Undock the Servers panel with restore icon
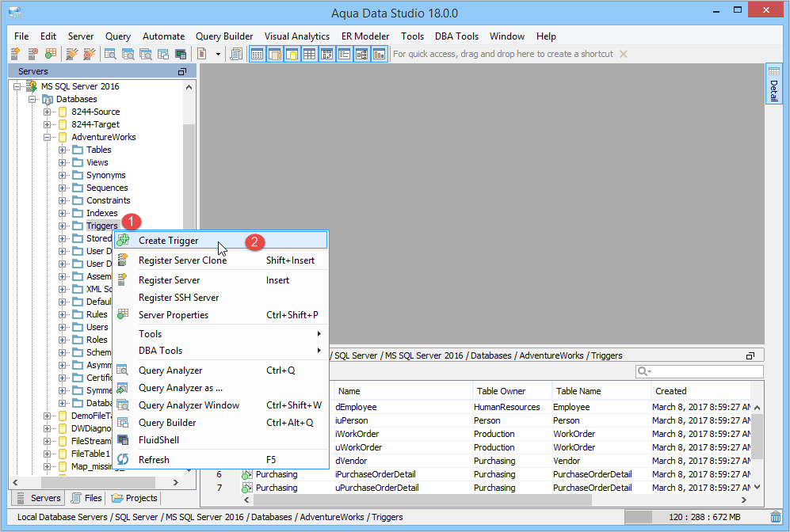Image resolution: width=790 pixels, height=532 pixels. coord(182,71)
